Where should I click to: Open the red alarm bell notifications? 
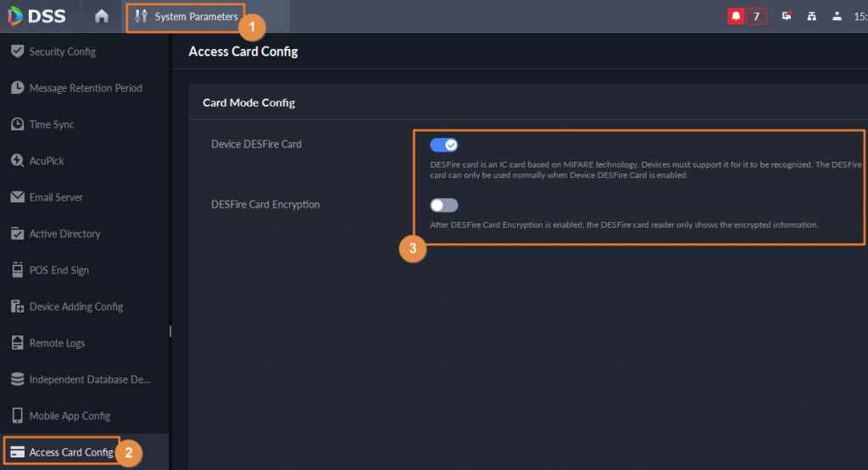click(x=736, y=16)
